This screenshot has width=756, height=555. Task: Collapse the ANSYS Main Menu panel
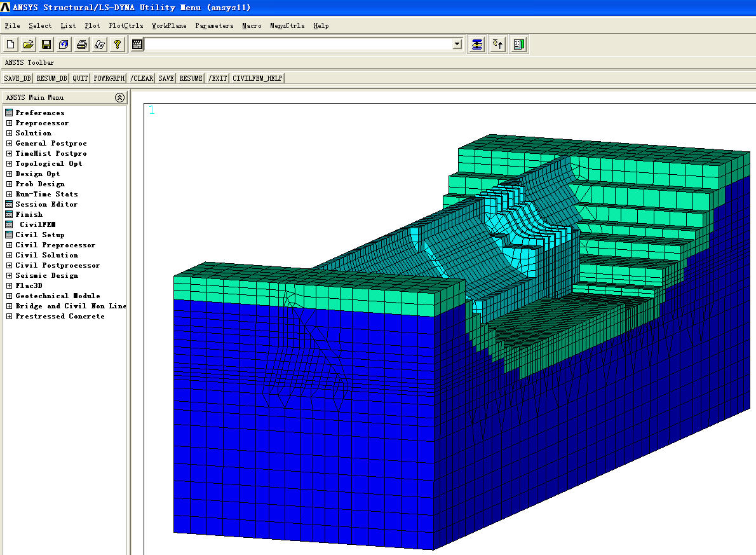pyautogui.click(x=119, y=97)
